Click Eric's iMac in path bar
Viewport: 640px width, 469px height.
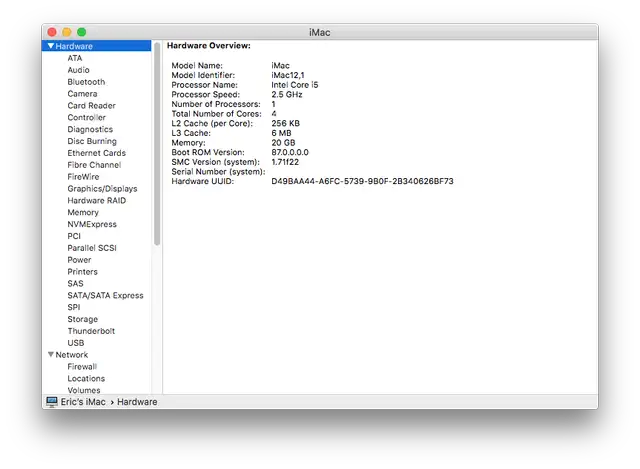83,402
